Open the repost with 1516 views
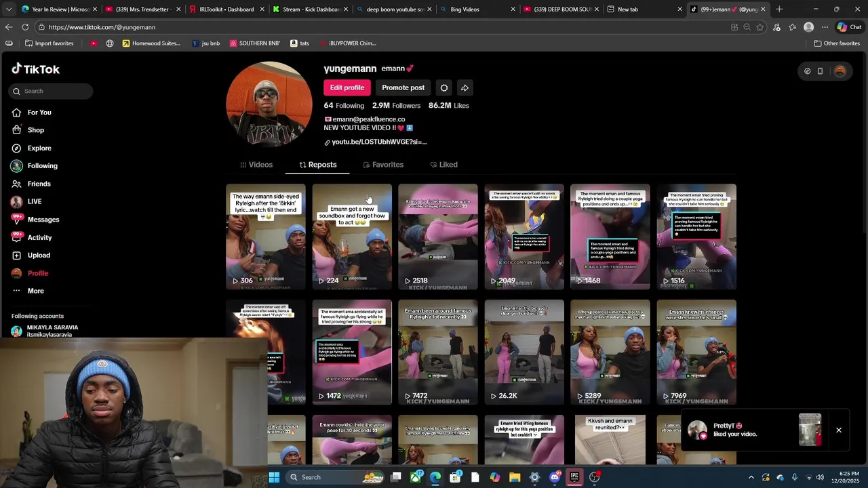Viewport: 868px width, 488px height. [x=696, y=237]
